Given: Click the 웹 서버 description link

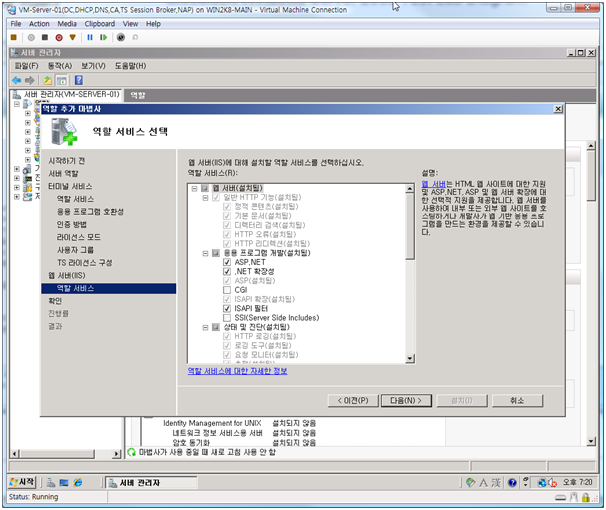Looking at the screenshot, I should coord(434,184).
